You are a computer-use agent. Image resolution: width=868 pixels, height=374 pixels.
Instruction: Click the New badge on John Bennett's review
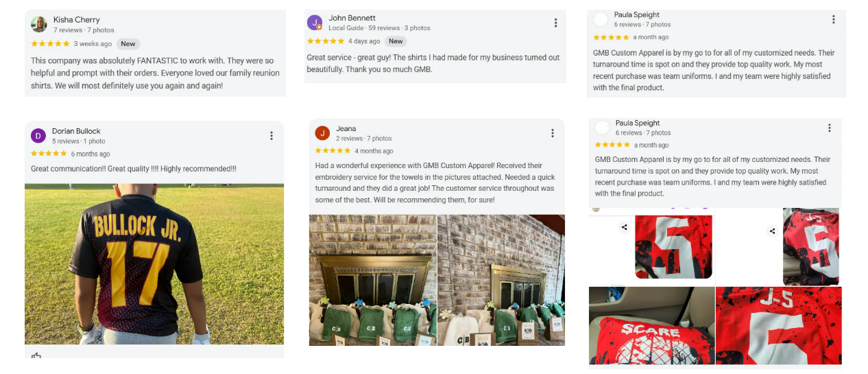tap(396, 41)
